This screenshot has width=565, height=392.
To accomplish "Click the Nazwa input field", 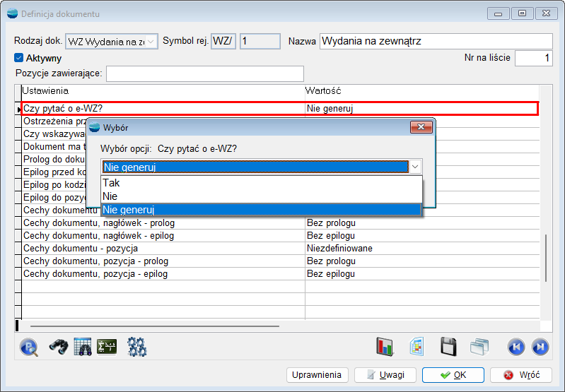I will [435, 42].
